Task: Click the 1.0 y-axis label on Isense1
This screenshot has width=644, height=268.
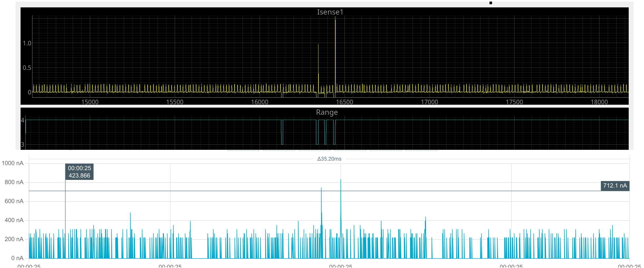Action: click(27, 43)
